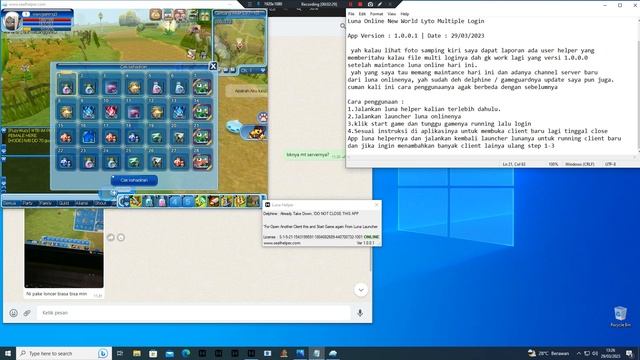The width and height of the screenshot is (640, 360).
Task: Click the screenshot camera icon in recorder
Action: click(x=370, y=4)
